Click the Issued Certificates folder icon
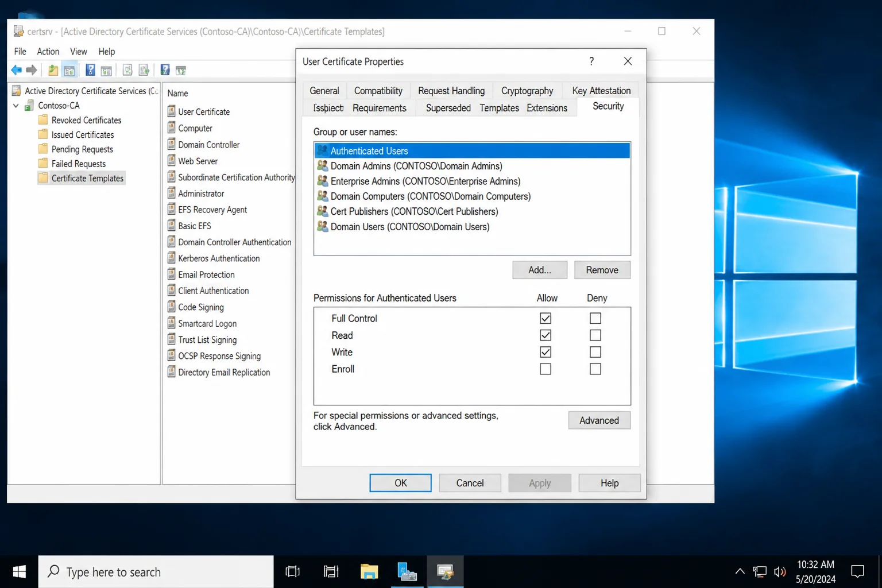The image size is (882, 588). coord(43,134)
